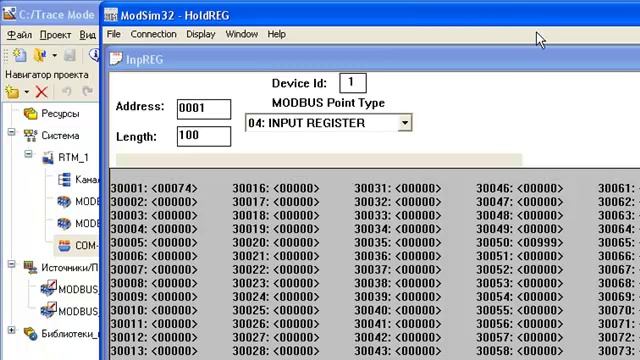The width and height of the screenshot is (640, 360).
Task: Click the red delete X icon
Action: (x=41, y=92)
